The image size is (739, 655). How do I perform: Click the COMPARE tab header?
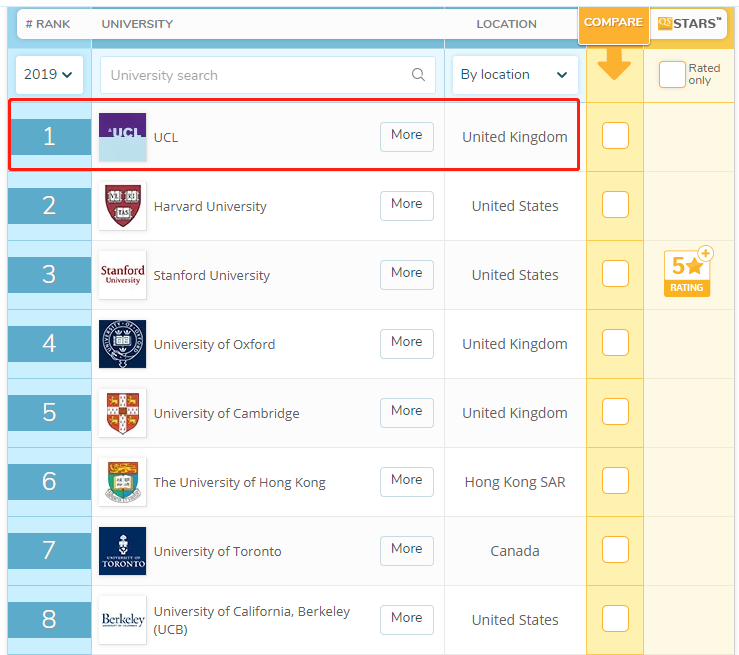[614, 25]
